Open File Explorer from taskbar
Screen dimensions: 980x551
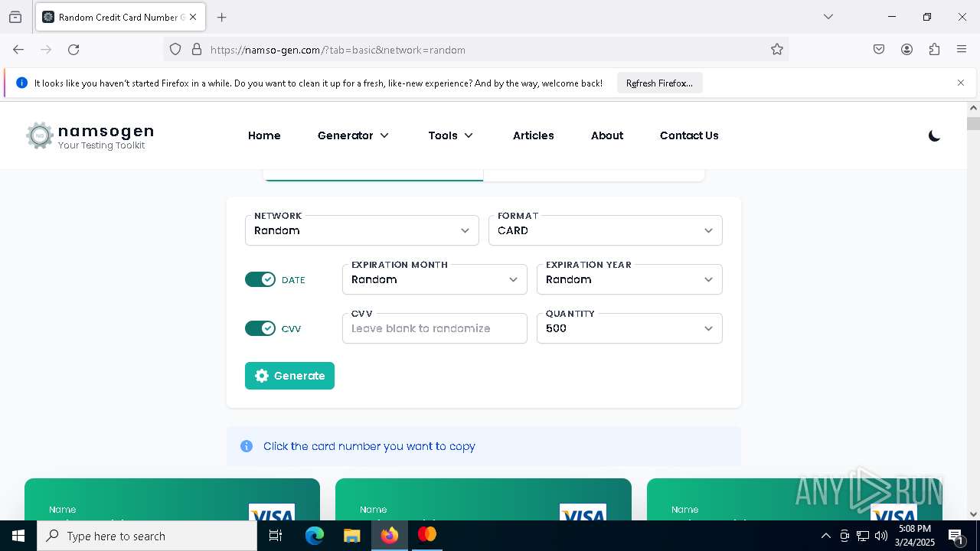(x=351, y=536)
